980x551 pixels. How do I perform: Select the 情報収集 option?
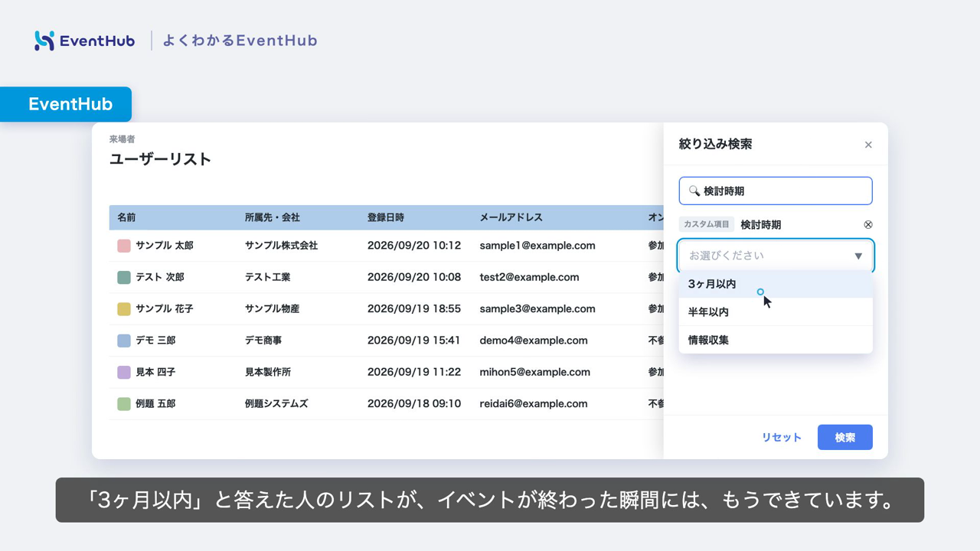click(776, 340)
